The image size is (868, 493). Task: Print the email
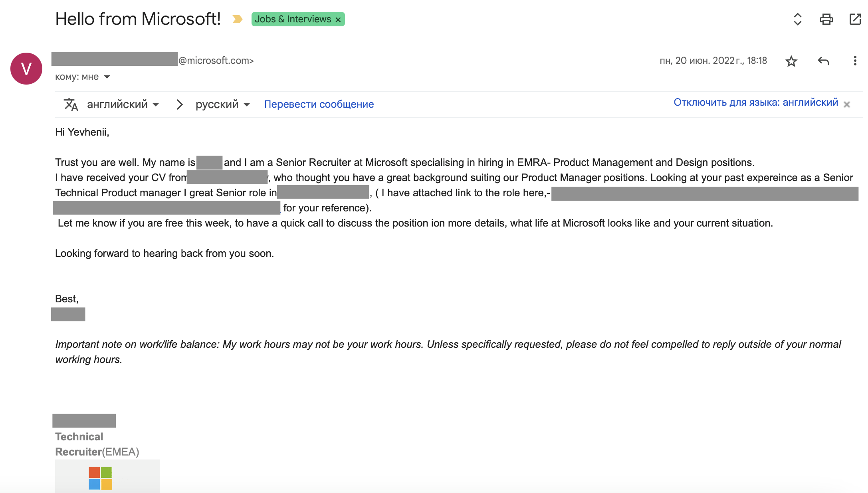coord(825,19)
